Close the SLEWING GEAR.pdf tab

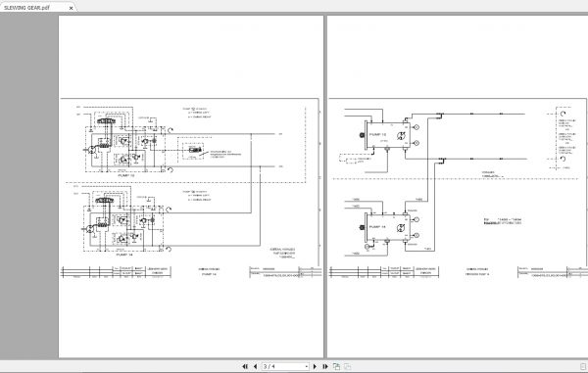coord(71,8)
